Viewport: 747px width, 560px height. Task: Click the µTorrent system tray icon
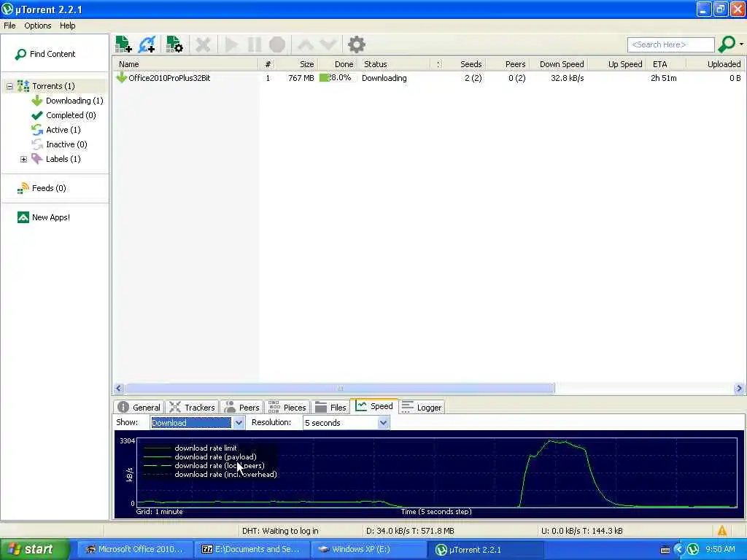pyautogui.click(x=693, y=550)
